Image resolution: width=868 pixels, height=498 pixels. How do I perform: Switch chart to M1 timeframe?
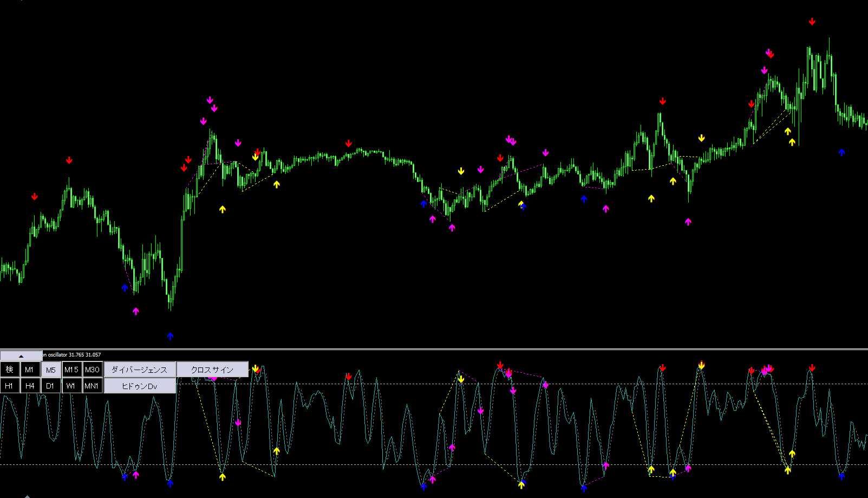click(30, 370)
